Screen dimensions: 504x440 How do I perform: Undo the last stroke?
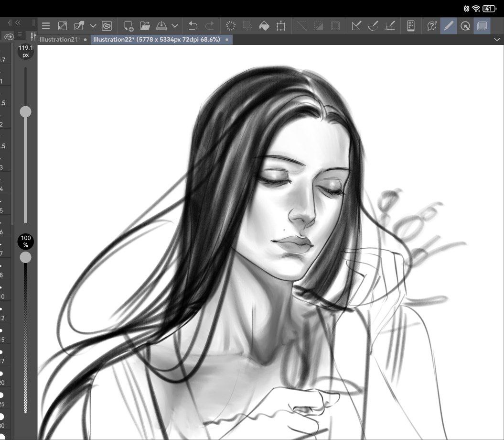click(193, 26)
